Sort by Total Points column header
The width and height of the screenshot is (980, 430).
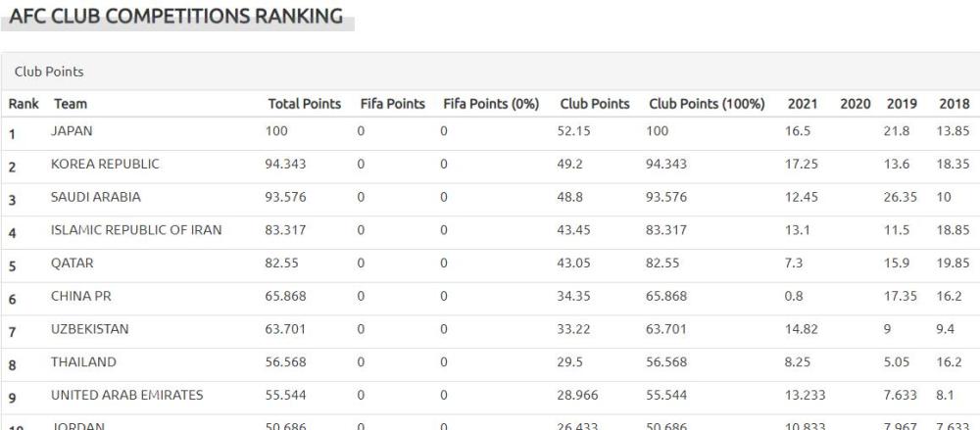(x=305, y=104)
